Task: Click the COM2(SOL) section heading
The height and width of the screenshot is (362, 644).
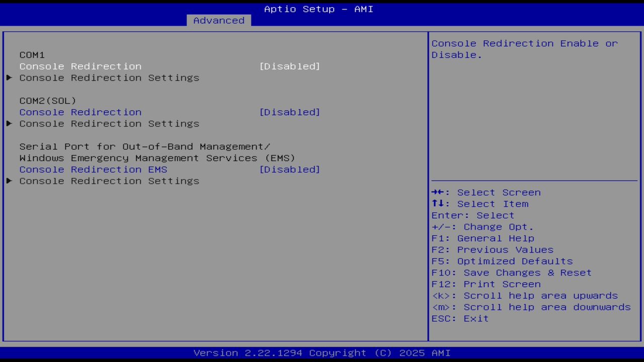Action: tap(47, 100)
